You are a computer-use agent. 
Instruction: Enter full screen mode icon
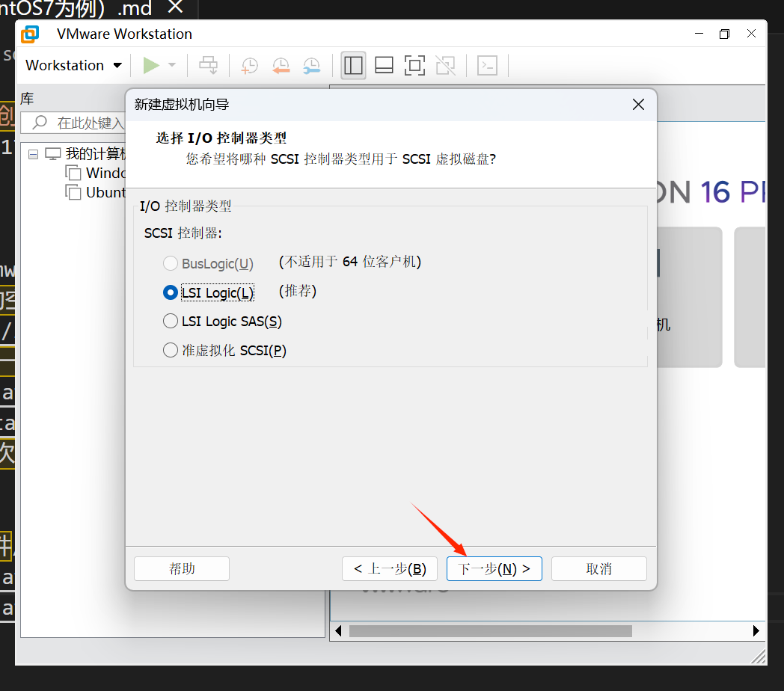pos(414,66)
